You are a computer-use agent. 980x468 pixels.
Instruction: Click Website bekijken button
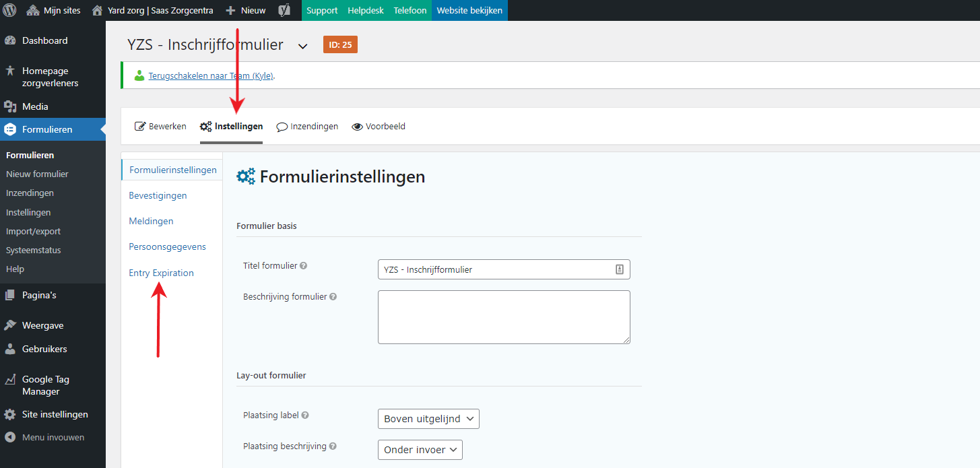469,10
